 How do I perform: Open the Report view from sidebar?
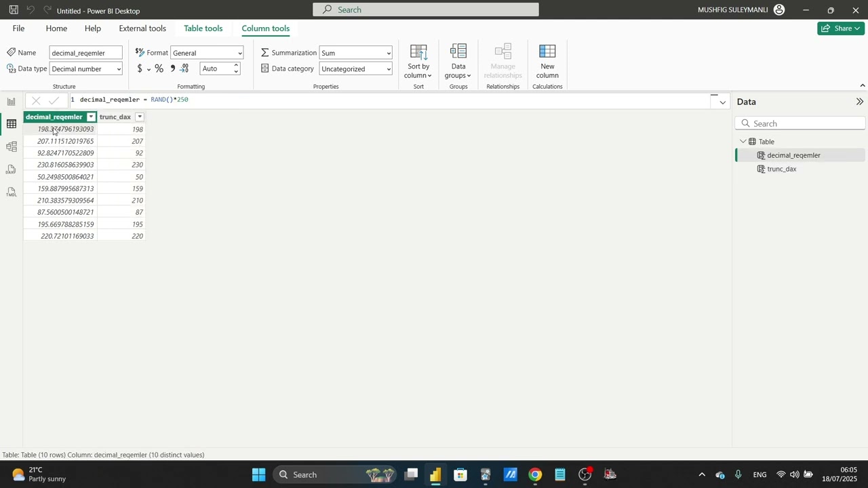tap(12, 102)
